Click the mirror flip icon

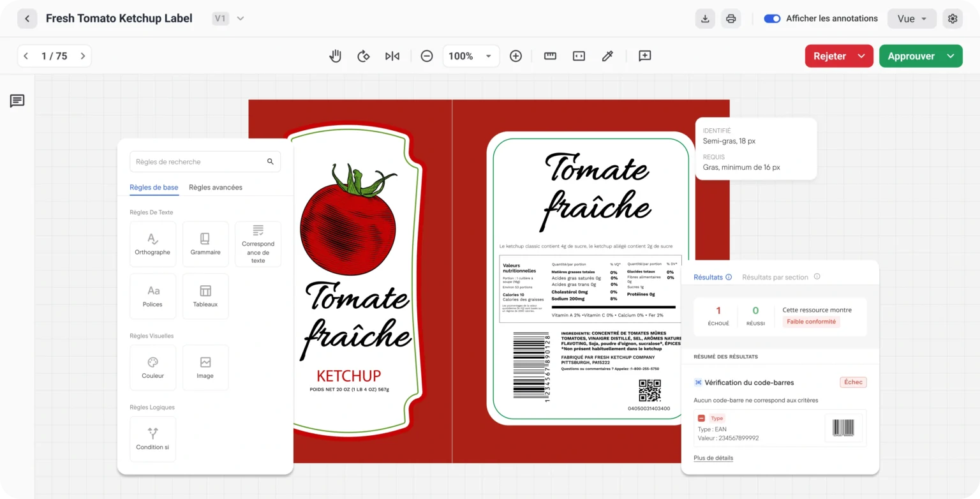pos(392,56)
